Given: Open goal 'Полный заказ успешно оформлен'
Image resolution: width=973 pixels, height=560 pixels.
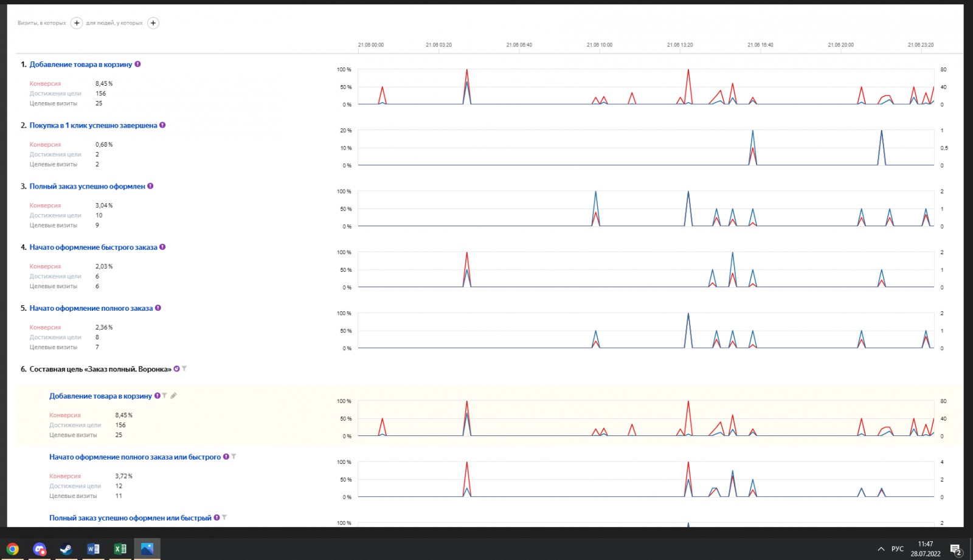Looking at the screenshot, I should click(88, 186).
